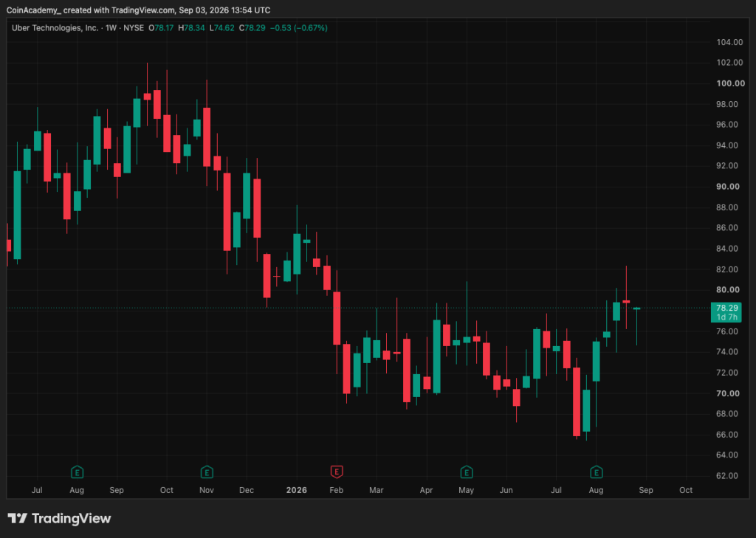The height and width of the screenshot is (538, 756).
Task: Click the 92.00 price axis label
Action: click(726, 166)
